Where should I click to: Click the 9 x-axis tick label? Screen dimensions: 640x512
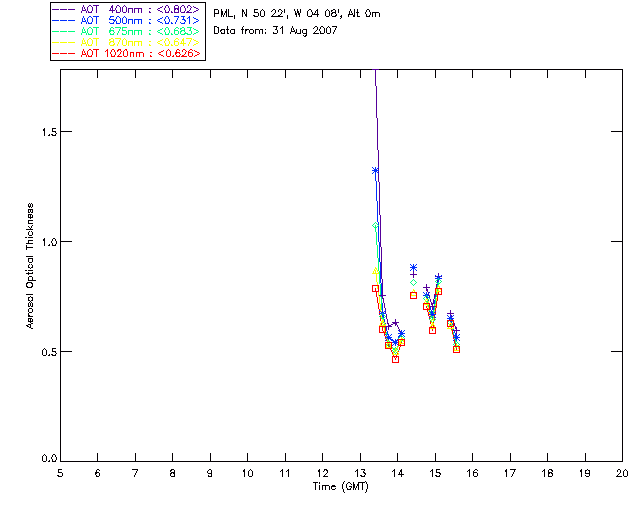point(210,473)
